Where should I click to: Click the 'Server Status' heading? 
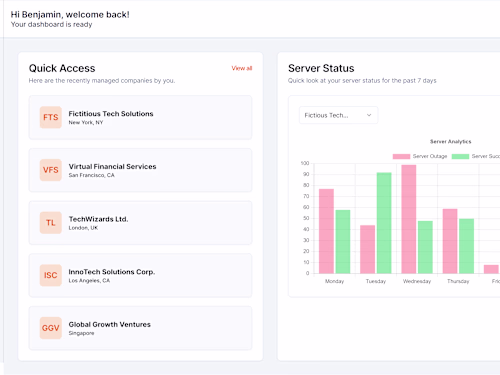pyautogui.click(x=321, y=68)
